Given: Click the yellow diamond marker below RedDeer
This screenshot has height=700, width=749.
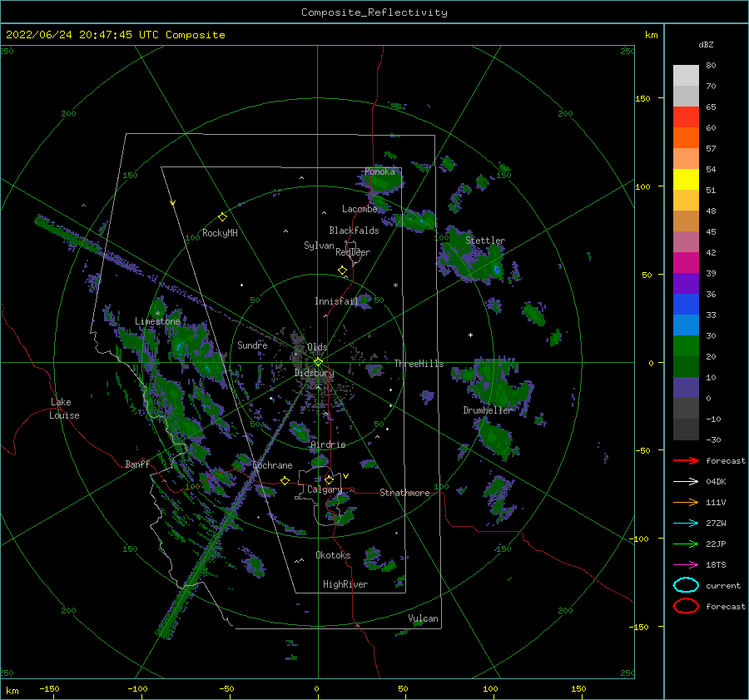Looking at the screenshot, I should tap(342, 271).
